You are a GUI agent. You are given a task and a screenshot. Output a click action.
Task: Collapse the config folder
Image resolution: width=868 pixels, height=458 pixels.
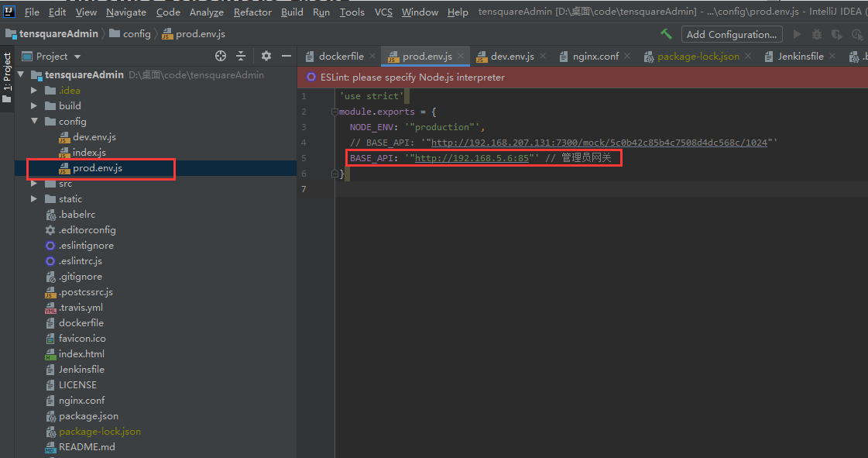click(34, 121)
